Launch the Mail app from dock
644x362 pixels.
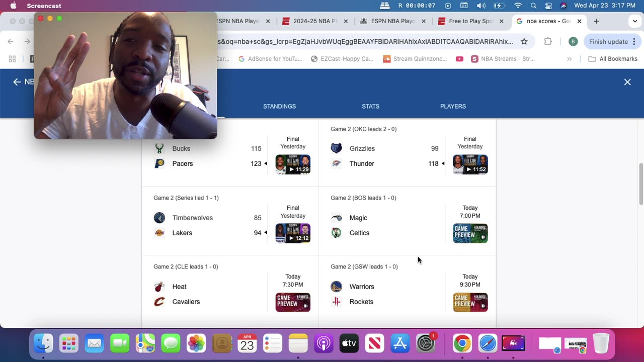click(94, 344)
